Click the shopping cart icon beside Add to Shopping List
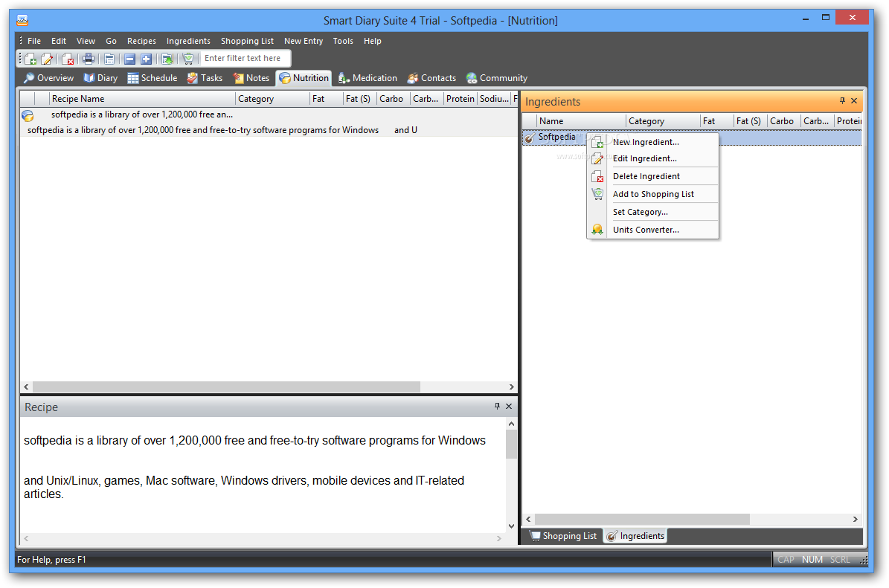Viewport: 889px width, 588px height. 597,194
